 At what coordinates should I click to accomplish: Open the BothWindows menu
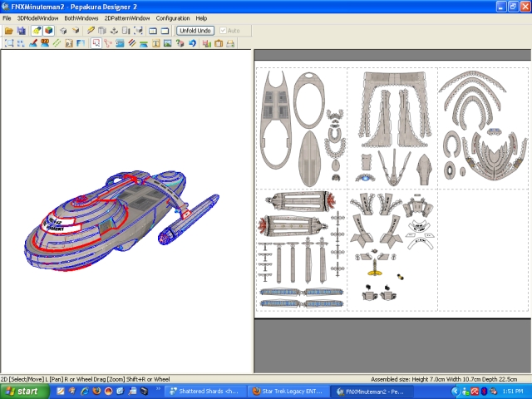(81, 18)
